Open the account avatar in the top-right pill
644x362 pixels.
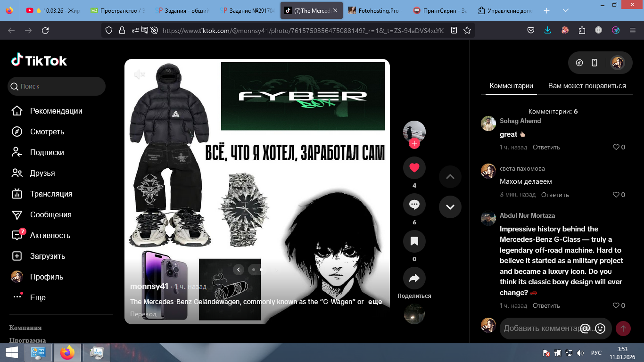618,63
